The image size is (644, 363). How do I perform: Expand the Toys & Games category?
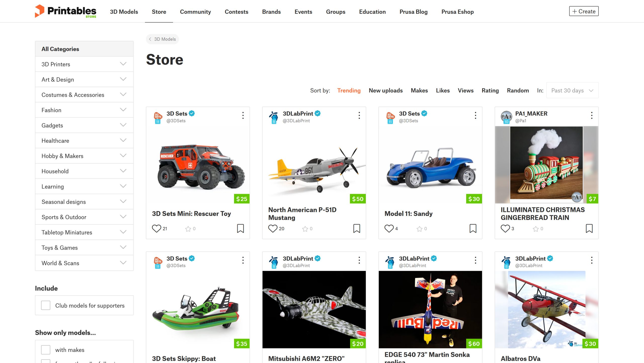click(x=84, y=248)
